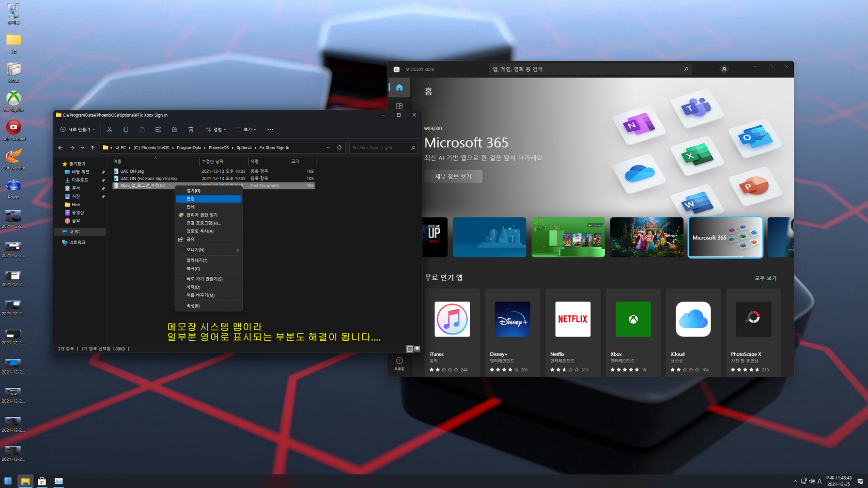
Task: Open the iTunes app card in Store
Action: [x=452, y=332]
